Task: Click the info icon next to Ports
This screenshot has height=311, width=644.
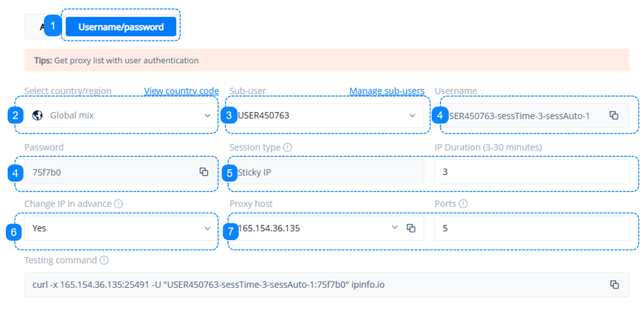Action: tap(463, 204)
